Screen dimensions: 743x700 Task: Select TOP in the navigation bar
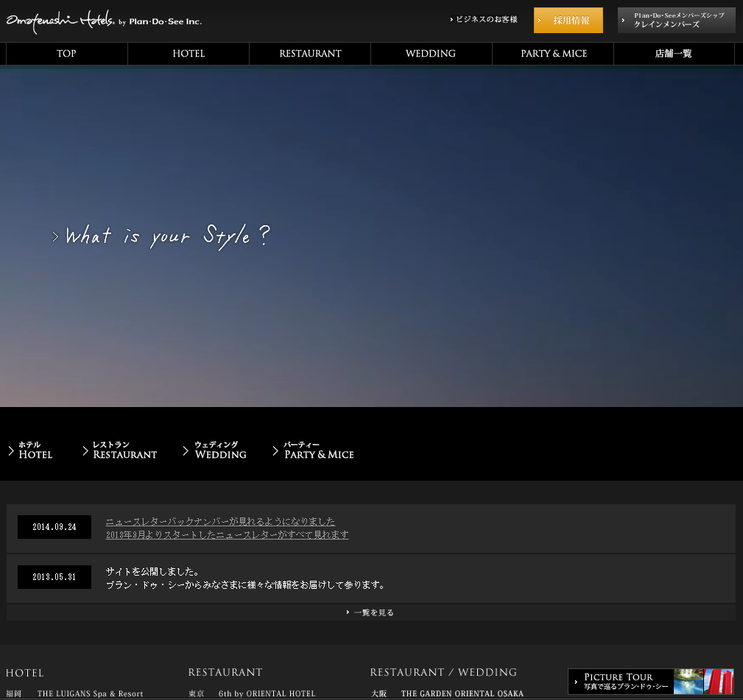pos(66,54)
